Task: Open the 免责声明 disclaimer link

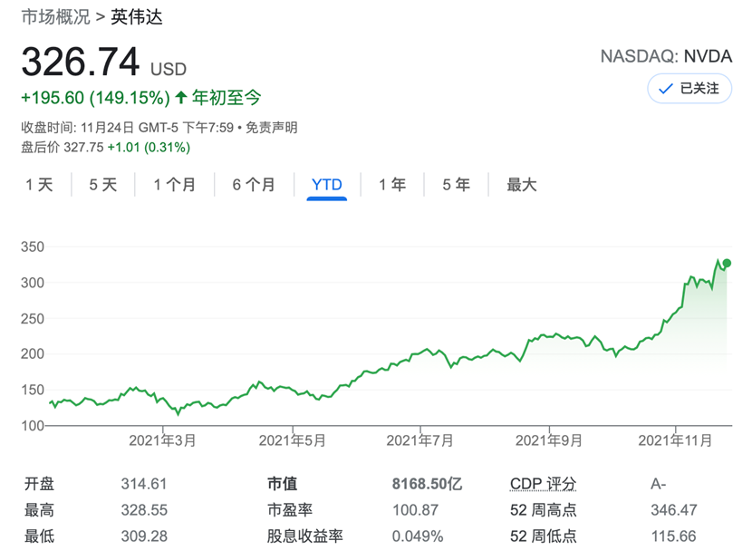Action: tap(272, 128)
